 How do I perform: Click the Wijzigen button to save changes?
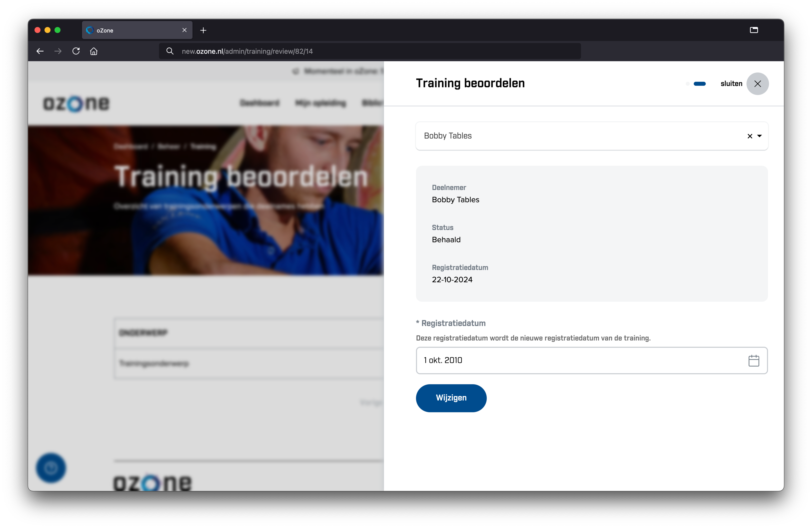click(x=451, y=398)
